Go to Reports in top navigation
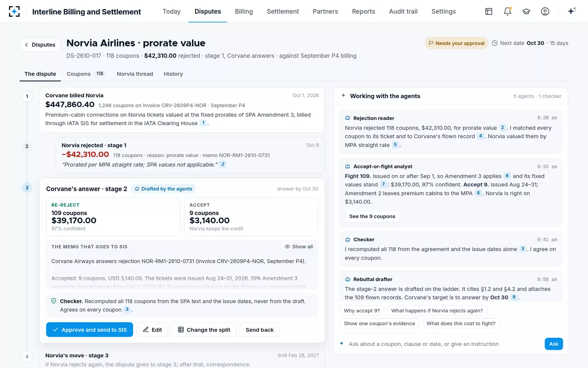The width and height of the screenshot is (588, 368). 363,11
